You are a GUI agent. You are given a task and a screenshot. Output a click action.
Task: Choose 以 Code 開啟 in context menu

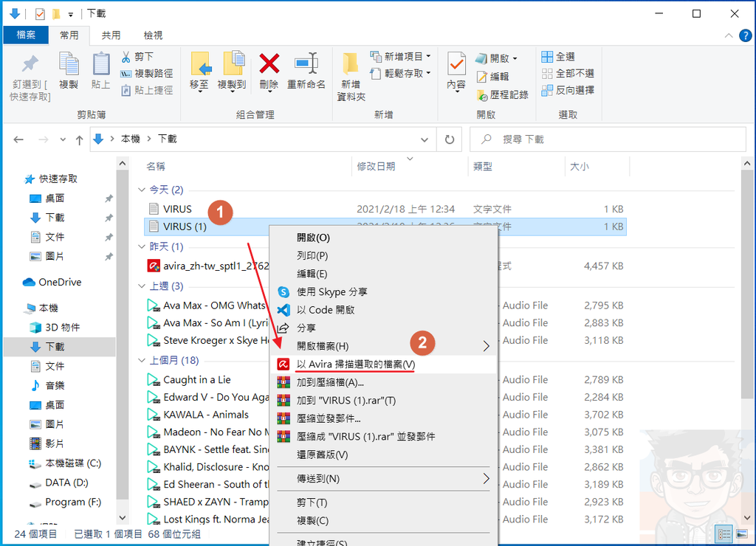pyautogui.click(x=383, y=310)
